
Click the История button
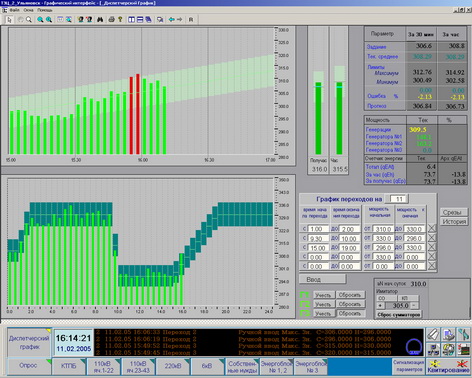point(454,222)
